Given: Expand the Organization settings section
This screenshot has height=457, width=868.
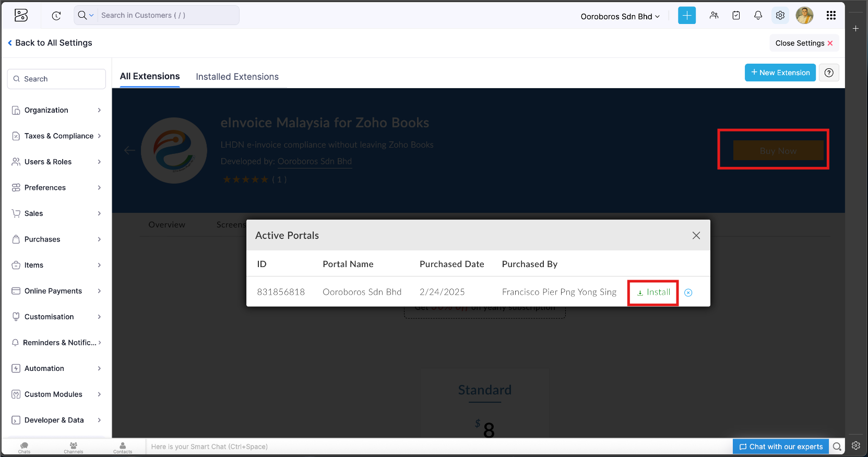Looking at the screenshot, I should tap(56, 110).
